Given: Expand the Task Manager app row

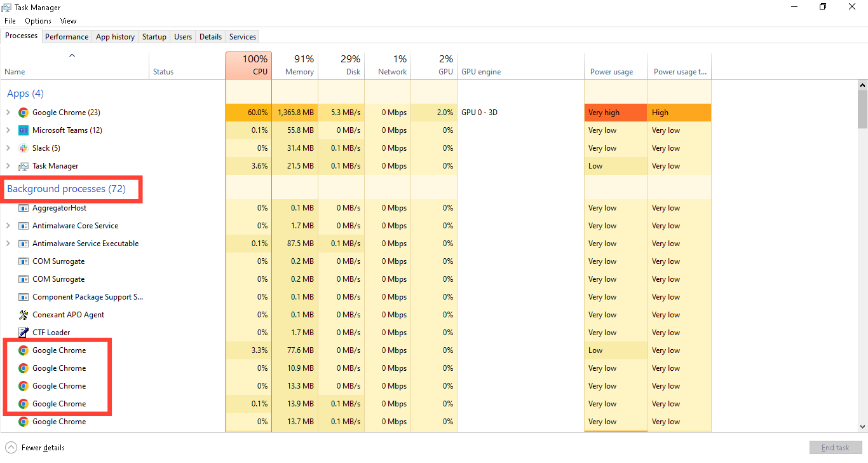Looking at the screenshot, I should point(8,166).
